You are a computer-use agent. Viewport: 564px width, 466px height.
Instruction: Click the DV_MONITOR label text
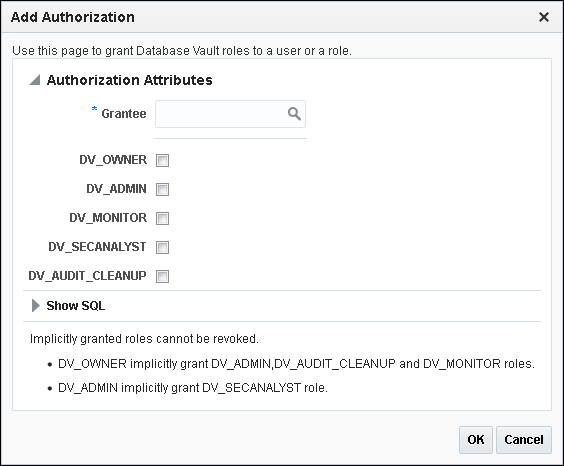(x=108, y=218)
